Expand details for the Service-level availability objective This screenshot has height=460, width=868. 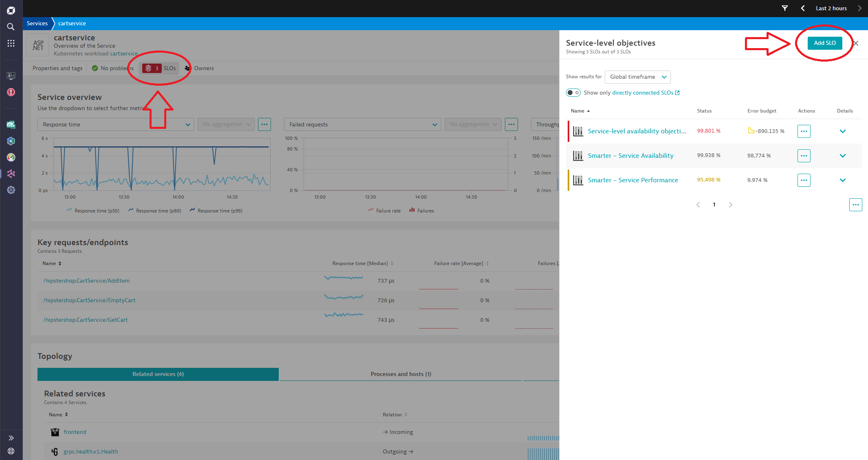(x=843, y=131)
